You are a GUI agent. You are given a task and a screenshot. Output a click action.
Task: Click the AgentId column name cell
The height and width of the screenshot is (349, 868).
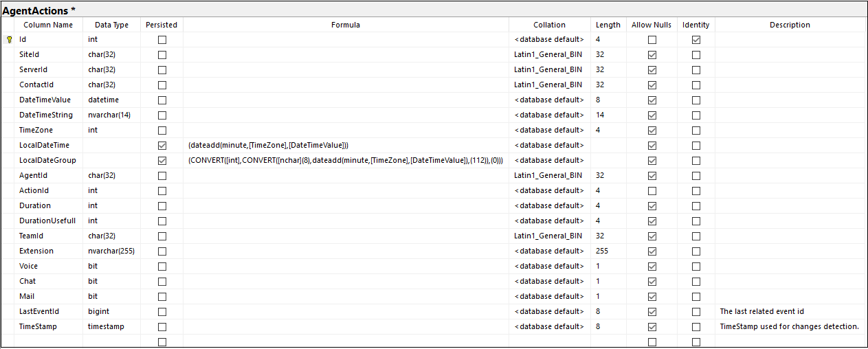coord(48,176)
